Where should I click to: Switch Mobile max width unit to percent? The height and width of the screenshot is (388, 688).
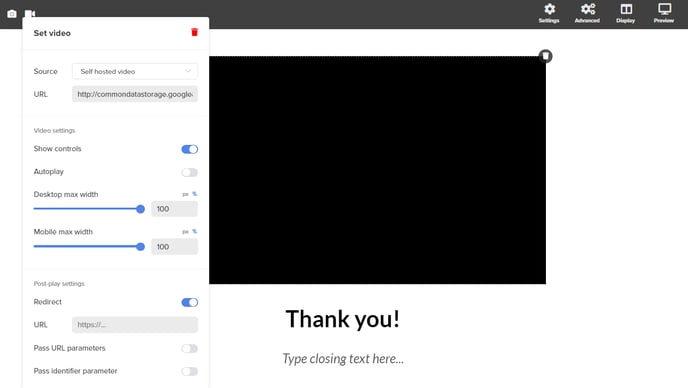(x=194, y=231)
